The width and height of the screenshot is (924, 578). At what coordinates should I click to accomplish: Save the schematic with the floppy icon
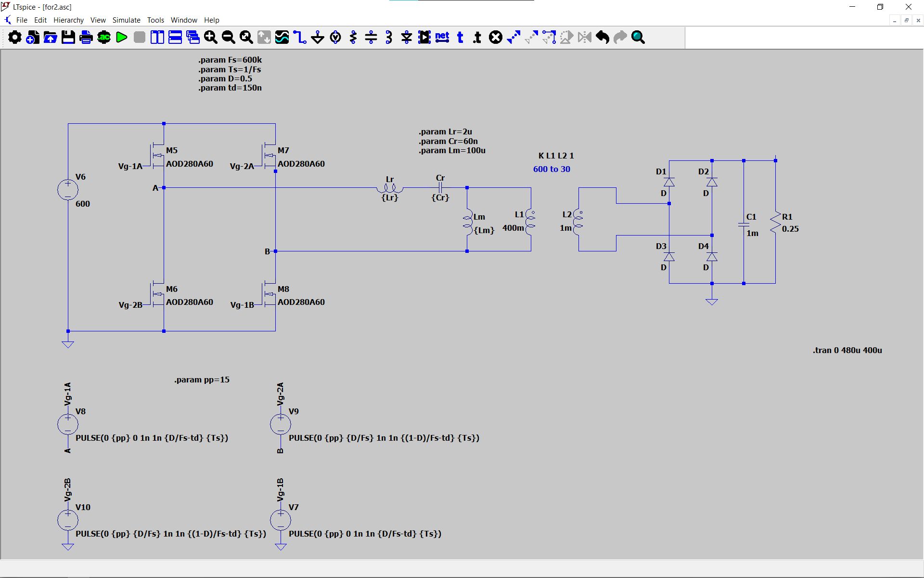tap(68, 37)
